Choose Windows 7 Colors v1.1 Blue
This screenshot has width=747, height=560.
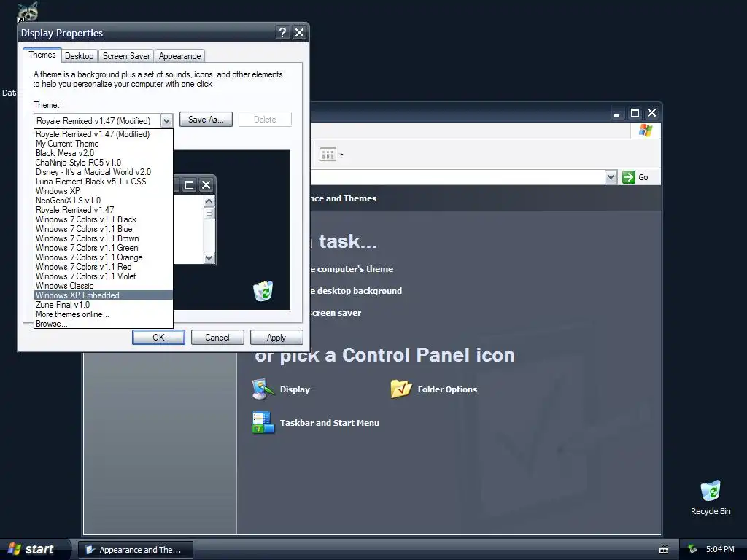point(104,229)
